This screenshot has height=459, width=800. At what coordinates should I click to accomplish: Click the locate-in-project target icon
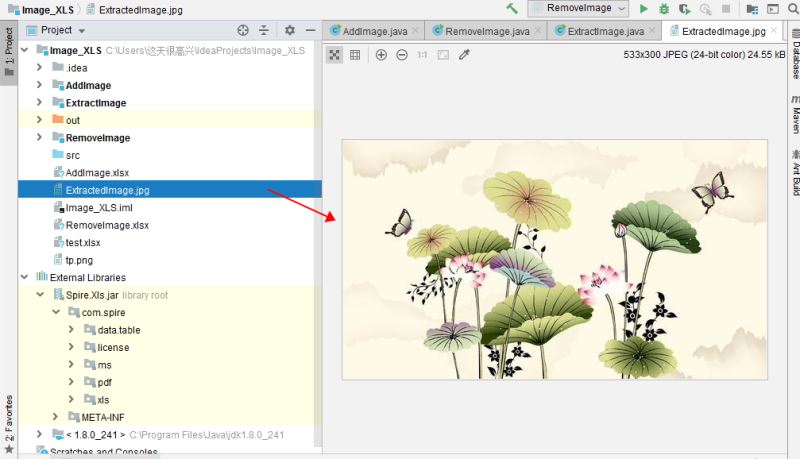click(243, 31)
